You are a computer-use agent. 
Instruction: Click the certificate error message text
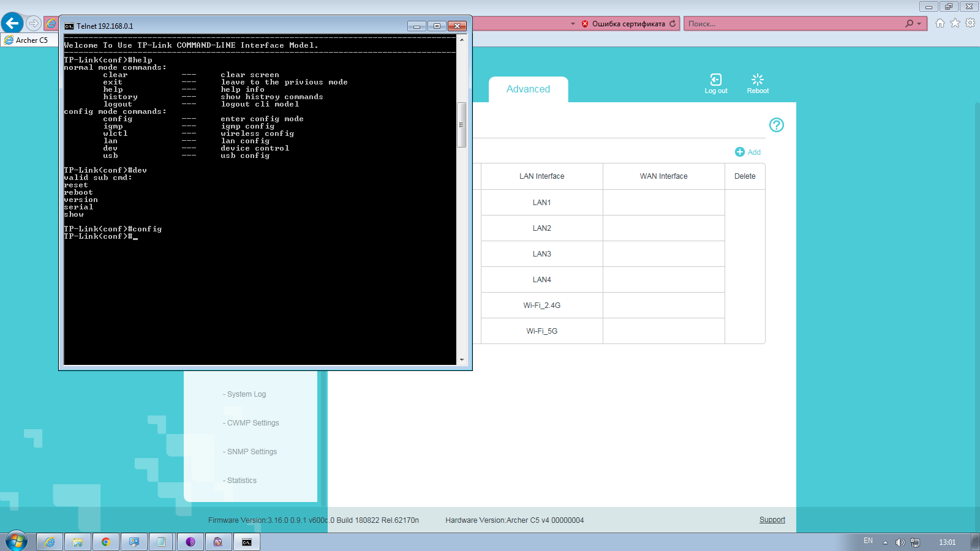coord(628,24)
